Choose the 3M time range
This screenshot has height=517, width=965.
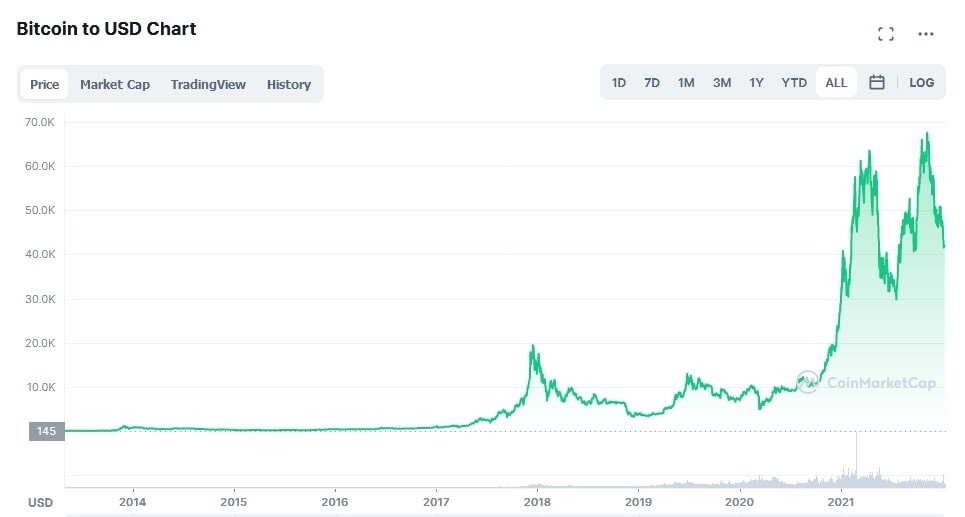click(722, 82)
